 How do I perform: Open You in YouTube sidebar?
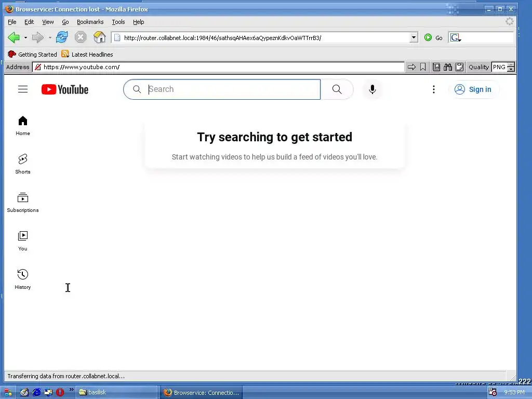[23, 241]
